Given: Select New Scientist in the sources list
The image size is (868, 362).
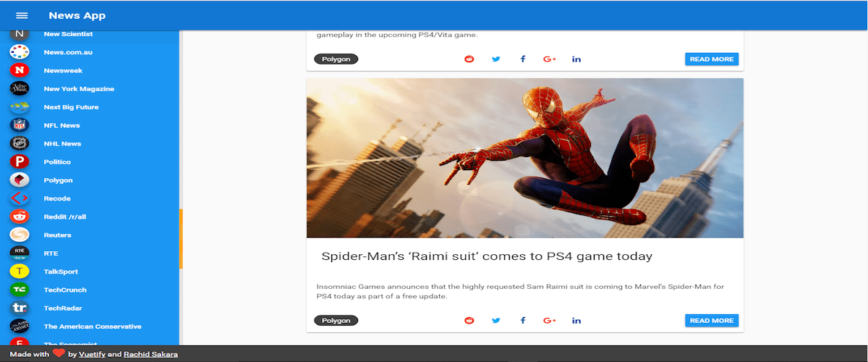Looking at the screenshot, I should [68, 34].
